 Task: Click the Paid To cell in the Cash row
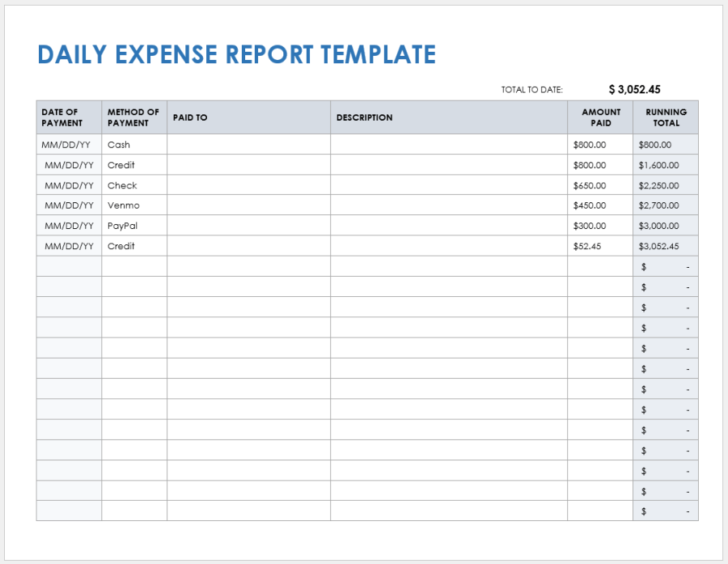tap(248, 145)
